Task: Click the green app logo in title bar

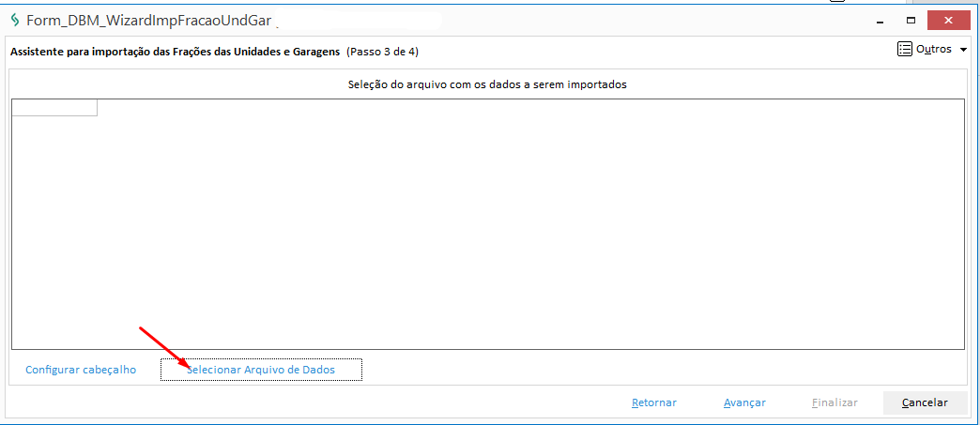Action: 14,20
